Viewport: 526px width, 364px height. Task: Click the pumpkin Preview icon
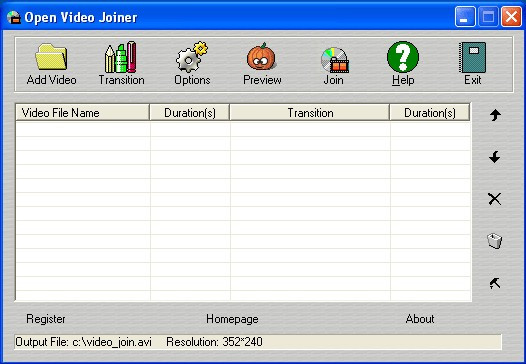[261, 57]
